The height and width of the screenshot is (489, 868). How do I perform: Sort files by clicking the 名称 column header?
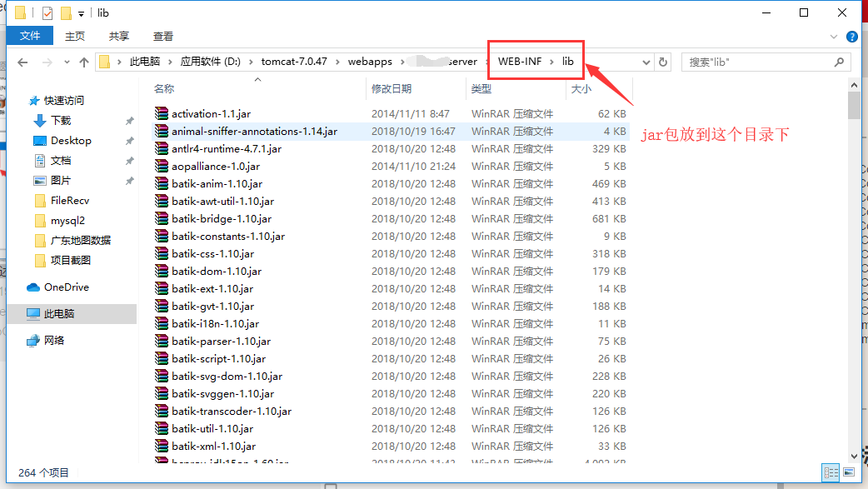pyautogui.click(x=166, y=89)
